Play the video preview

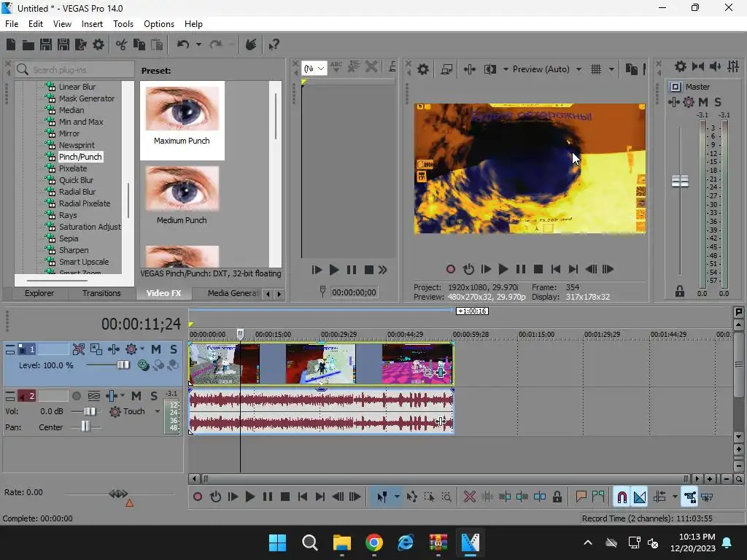503,269
